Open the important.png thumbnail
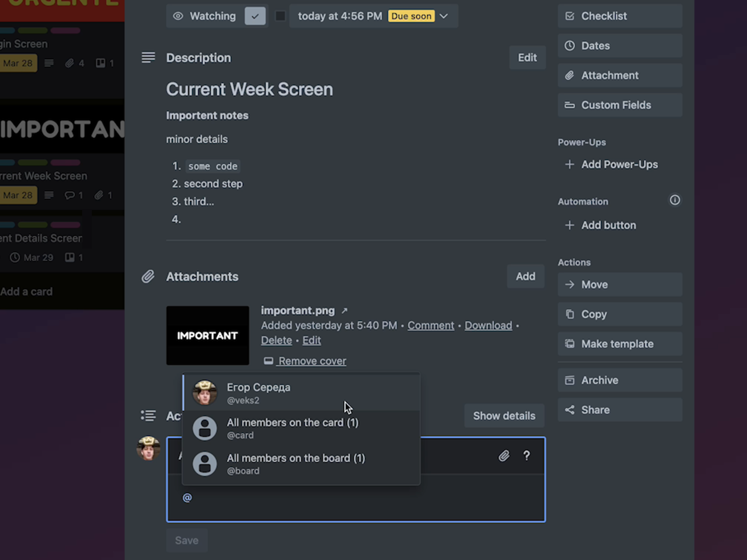The height and width of the screenshot is (560, 747). [208, 335]
